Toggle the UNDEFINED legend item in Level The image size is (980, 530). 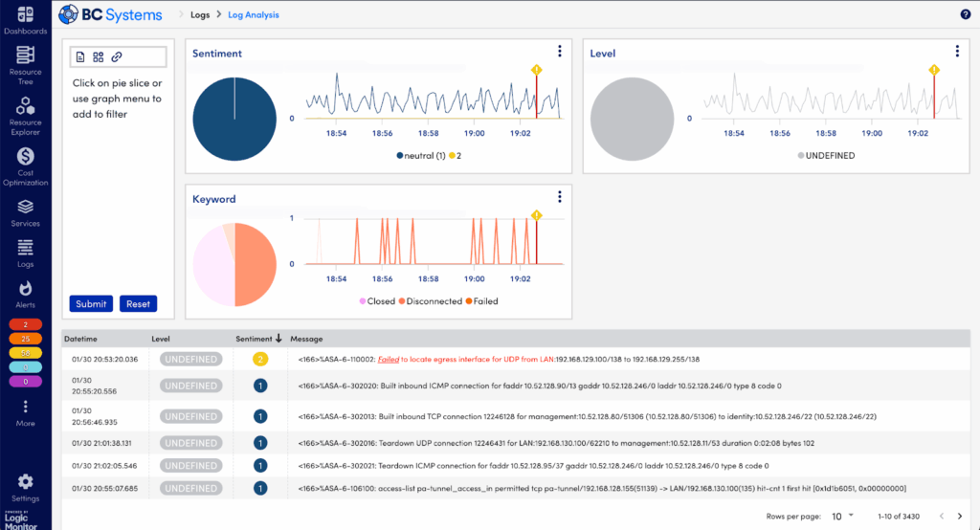tap(826, 156)
